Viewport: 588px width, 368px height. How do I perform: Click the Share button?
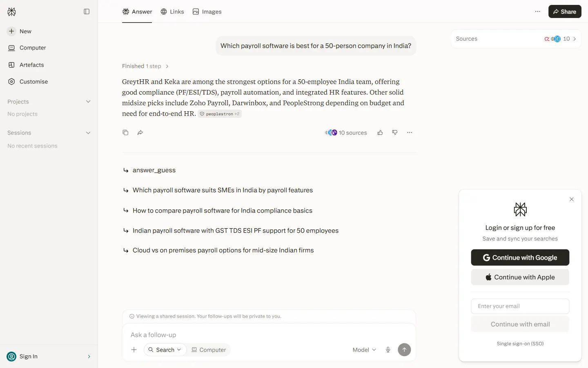pyautogui.click(x=565, y=11)
